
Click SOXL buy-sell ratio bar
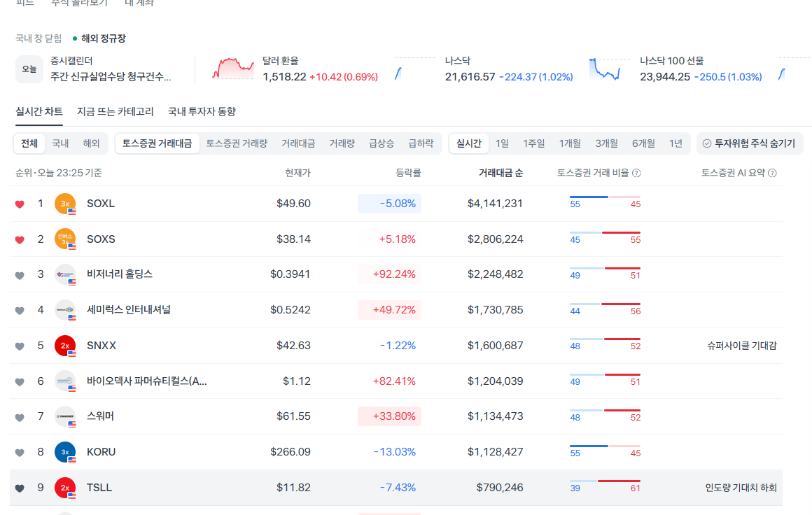605,197
